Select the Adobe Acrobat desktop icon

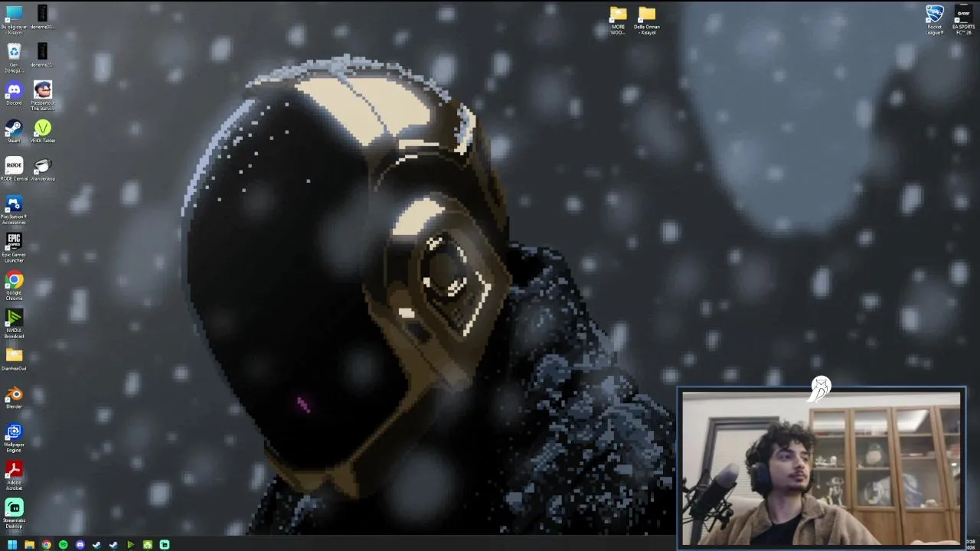point(14,469)
